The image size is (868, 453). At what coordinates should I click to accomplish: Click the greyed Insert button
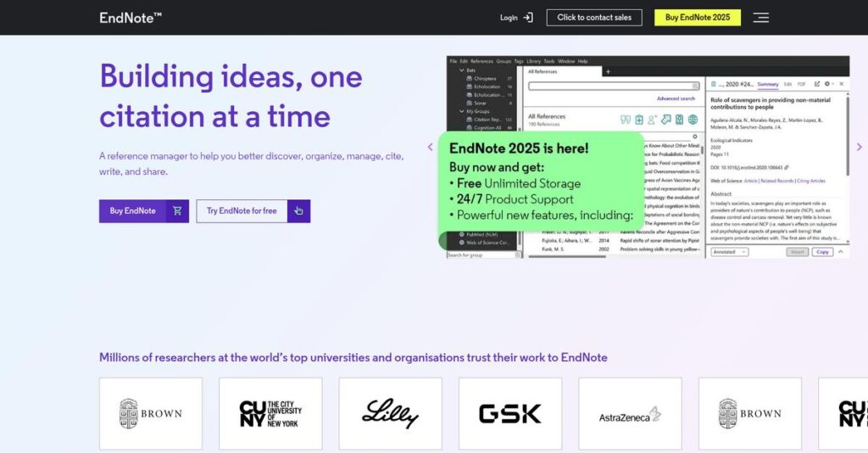point(797,252)
